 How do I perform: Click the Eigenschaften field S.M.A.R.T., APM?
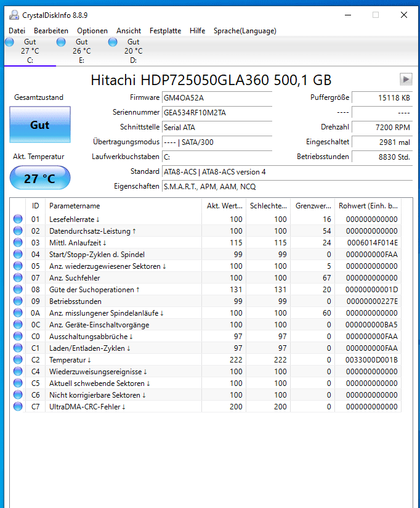click(287, 187)
